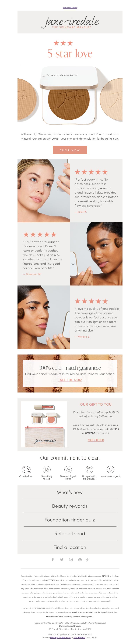Open the View in Your Browser link
This screenshot has height=644, width=140.
[x=70, y=8]
